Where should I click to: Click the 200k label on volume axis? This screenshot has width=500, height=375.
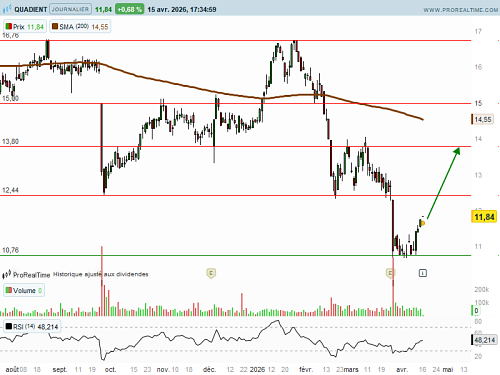pos(482,290)
